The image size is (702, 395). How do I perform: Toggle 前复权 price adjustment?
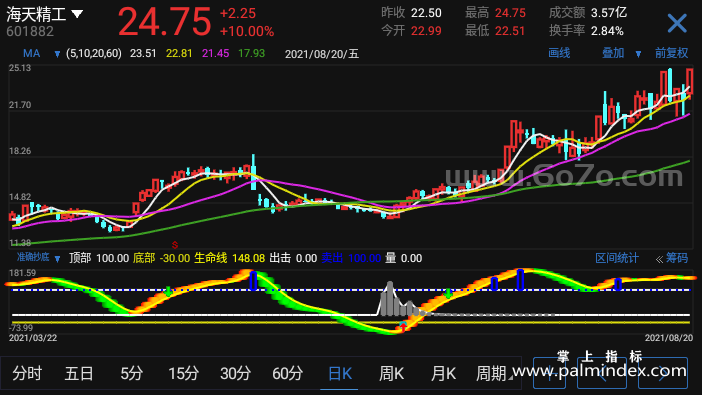671,53
